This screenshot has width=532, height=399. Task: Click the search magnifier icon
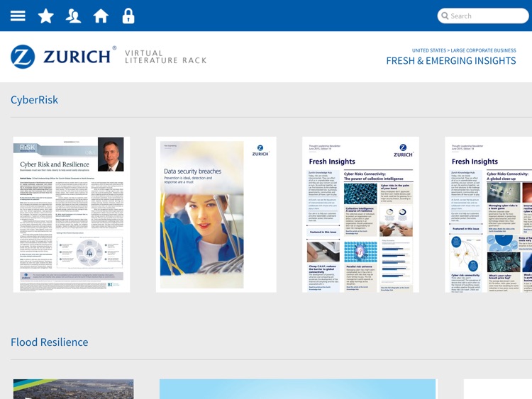pos(445,16)
